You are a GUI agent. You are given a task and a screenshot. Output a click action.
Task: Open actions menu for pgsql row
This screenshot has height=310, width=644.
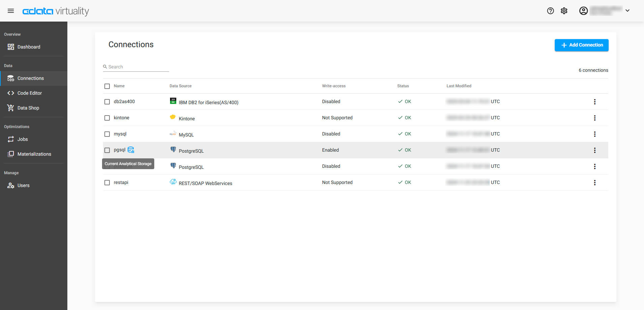[595, 150]
